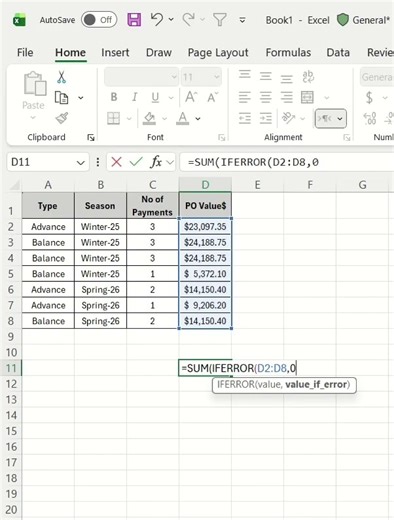This screenshot has height=520, width=394.
Task: Open the Page Layout tab
Action: pyautogui.click(x=218, y=52)
